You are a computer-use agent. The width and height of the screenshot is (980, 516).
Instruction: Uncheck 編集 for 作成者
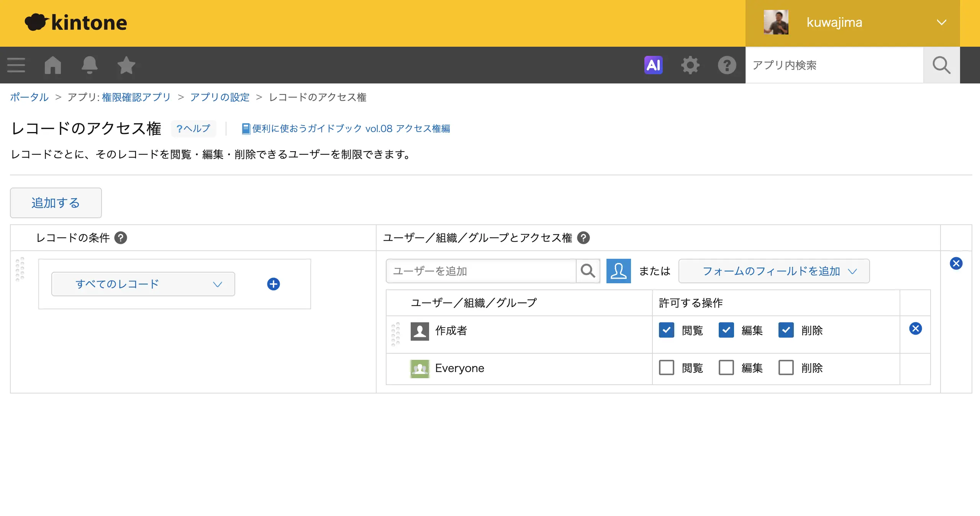pos(726,330)
